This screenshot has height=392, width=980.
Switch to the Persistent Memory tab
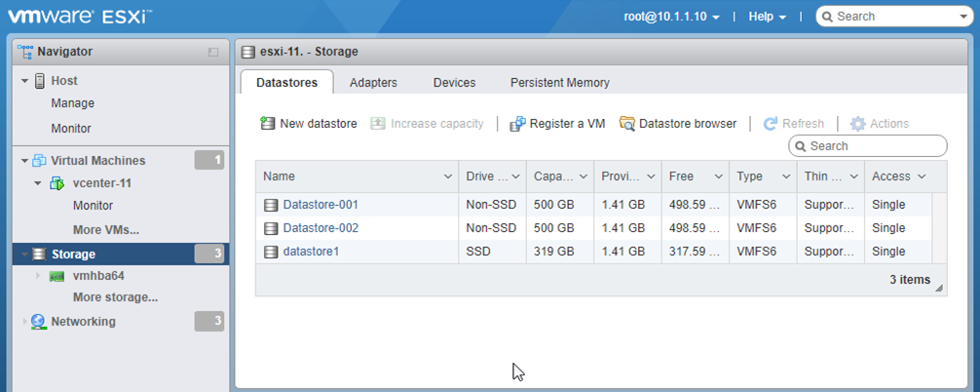click(559, 83)
